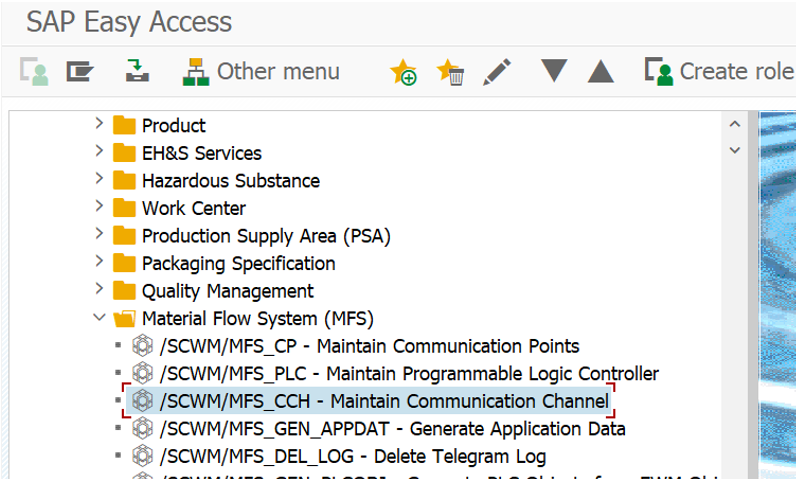
Task: Click the /SCWM/MFS_DEL_LOG transaction icon
Action: tap(143, 456)
